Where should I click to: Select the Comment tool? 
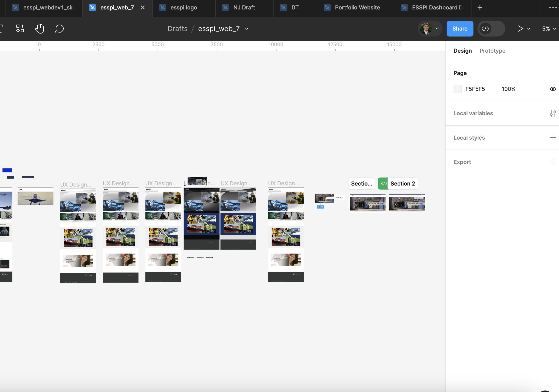point(59,29)
